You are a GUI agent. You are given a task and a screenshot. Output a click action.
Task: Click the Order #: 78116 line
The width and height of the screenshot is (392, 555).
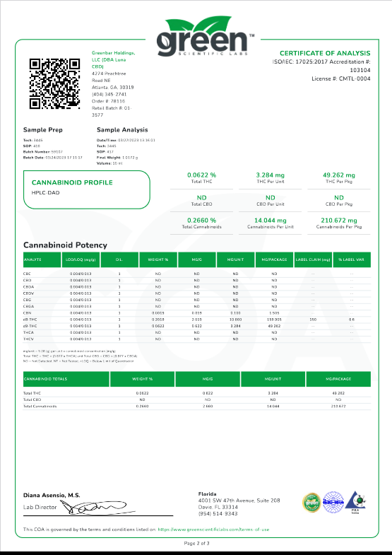pos(109,101)
